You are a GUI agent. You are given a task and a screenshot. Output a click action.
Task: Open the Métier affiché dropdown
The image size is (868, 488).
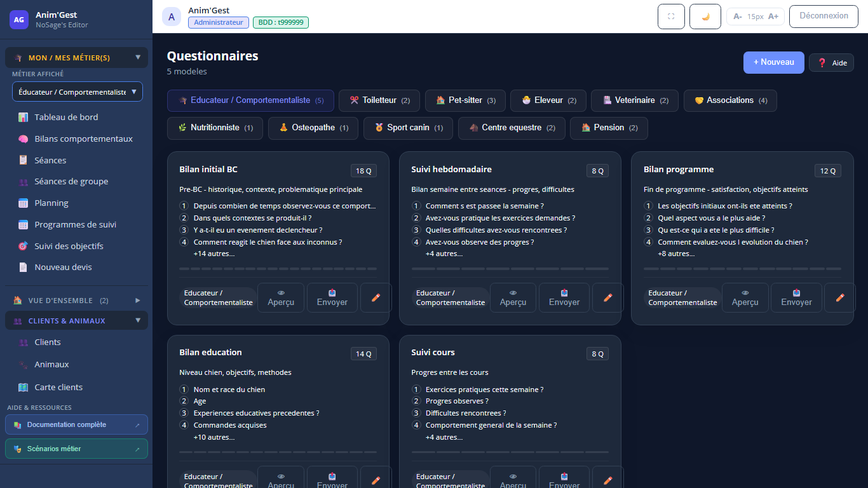[78, 91]
